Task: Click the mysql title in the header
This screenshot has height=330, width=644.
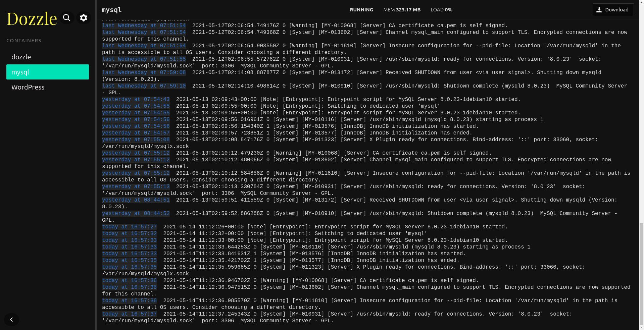Action: tap(112, 10)
